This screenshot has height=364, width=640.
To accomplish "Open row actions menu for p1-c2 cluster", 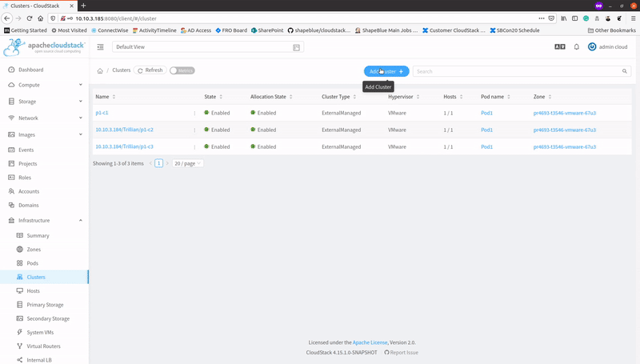I will coord(194,130).
